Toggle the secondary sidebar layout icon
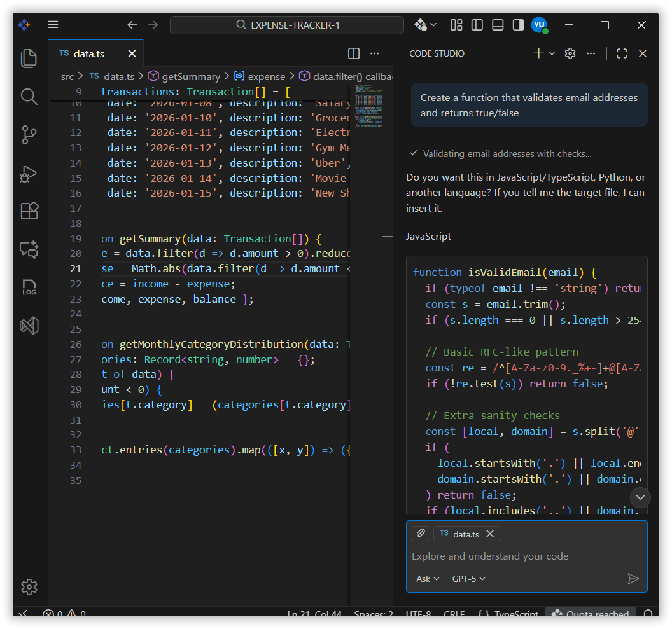The width and height of the screenshot is (672, 629). 517,25
